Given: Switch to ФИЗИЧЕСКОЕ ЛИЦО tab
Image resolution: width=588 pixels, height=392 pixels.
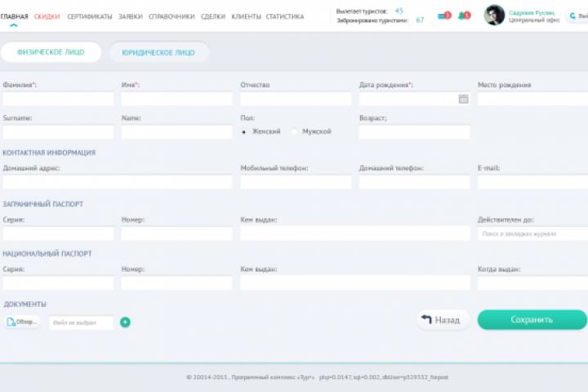Looking at the screenshot, I should (51, 52).
